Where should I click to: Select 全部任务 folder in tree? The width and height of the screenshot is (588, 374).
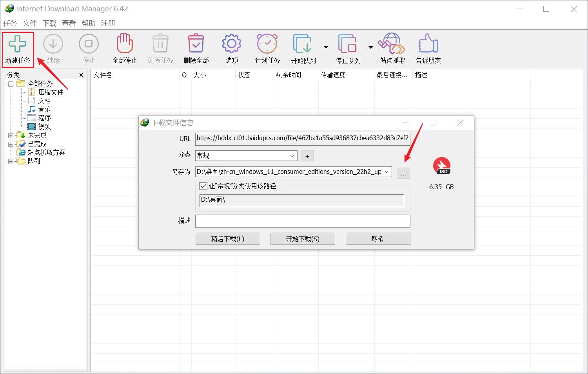click(40, 83)
